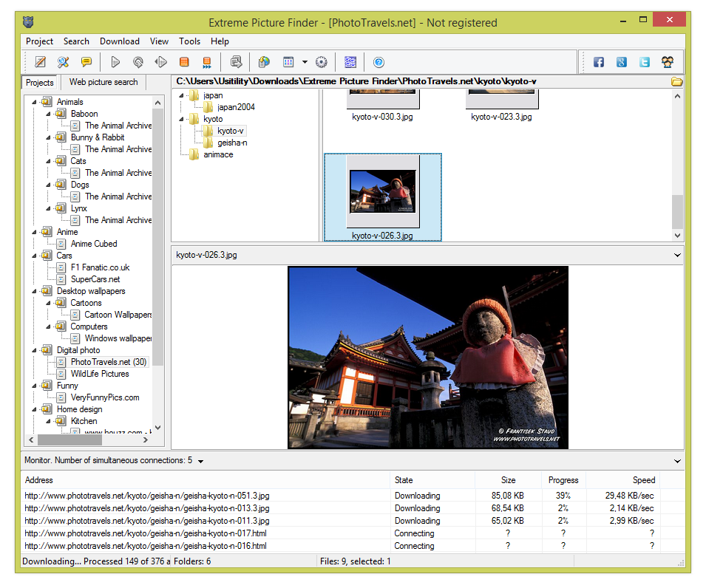Open the Search menu
Screen dimensions: 706x588
point(76,41)
